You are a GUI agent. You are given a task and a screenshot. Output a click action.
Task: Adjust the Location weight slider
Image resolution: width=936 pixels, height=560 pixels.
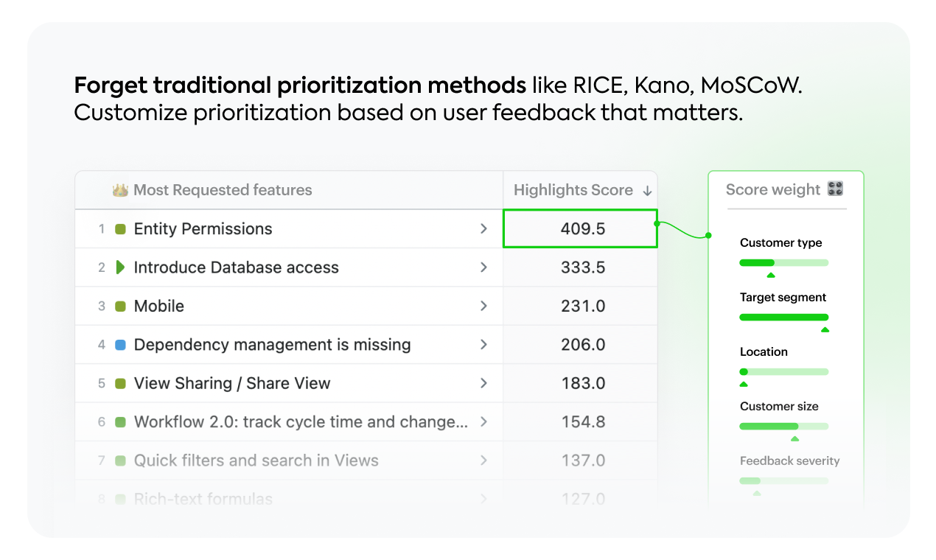tap(784, 372)
